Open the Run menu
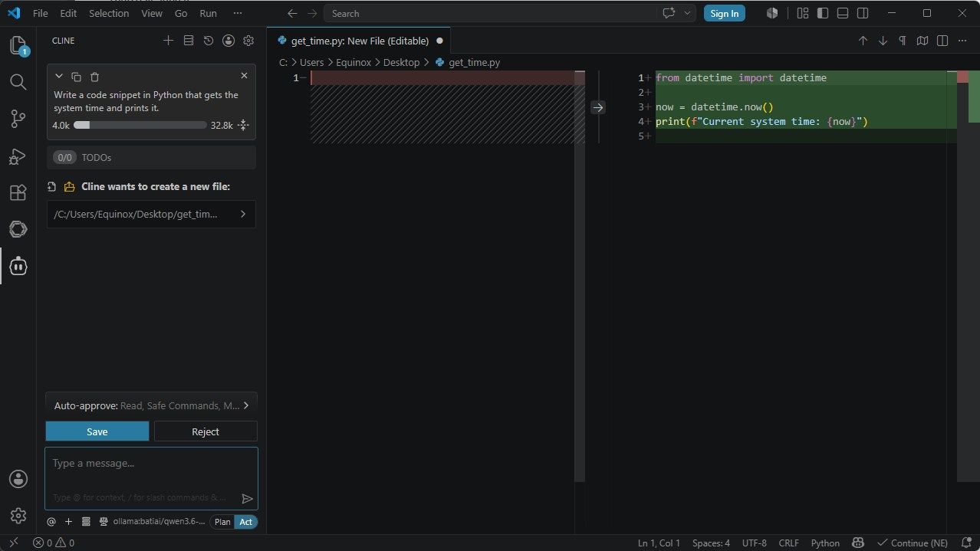980x551 pixels. click(208, 13)
